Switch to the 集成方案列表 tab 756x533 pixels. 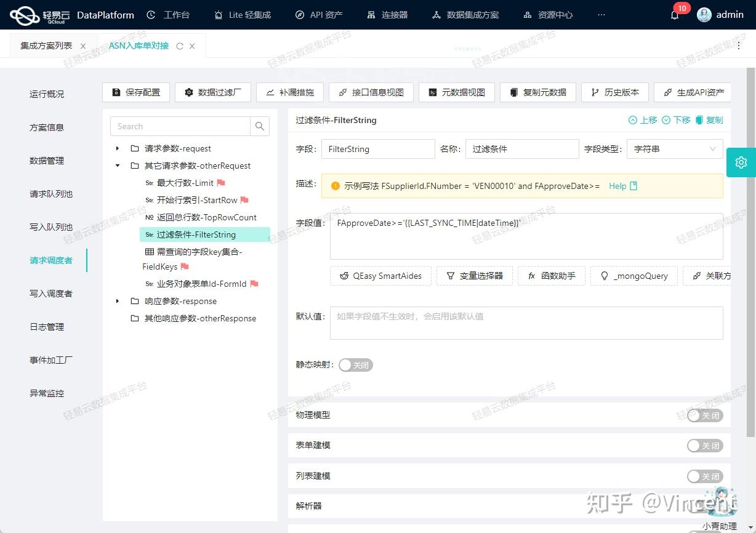(x=46, y=45)
